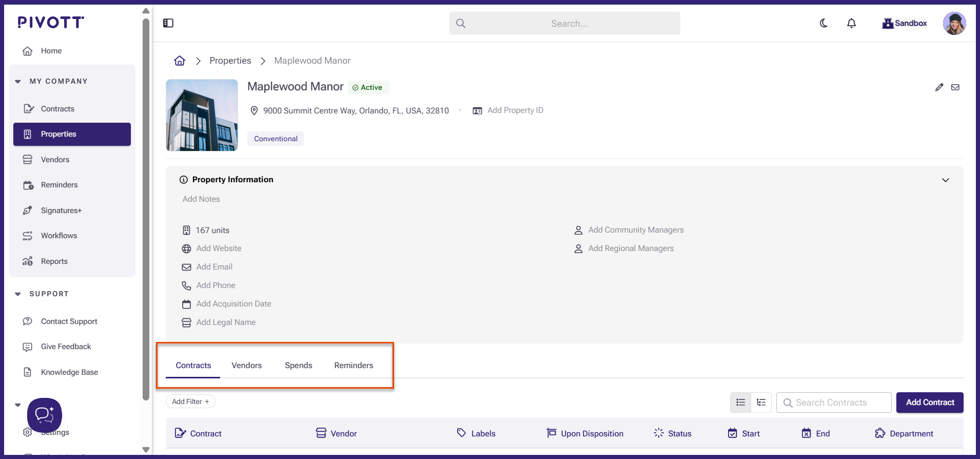This screenshot has height=459, width=980.
Task: Click the envelope icon beside pencil
Action: click(x=955, y=87)
